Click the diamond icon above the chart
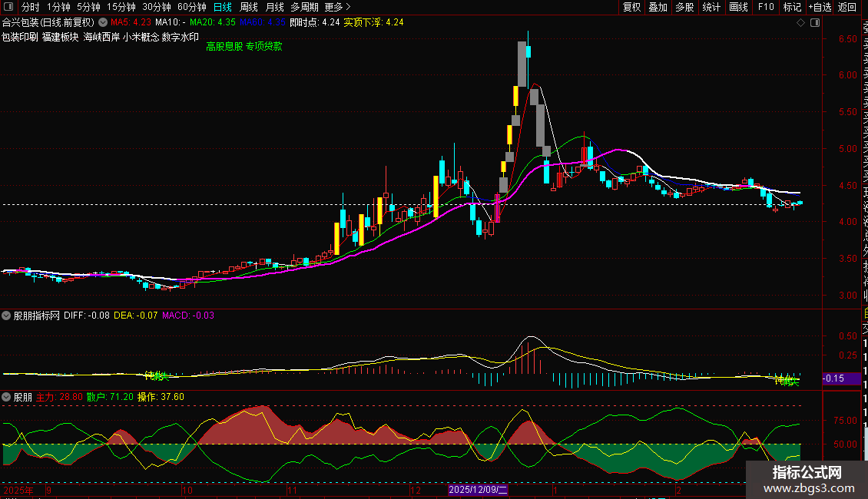Viewport: 868px width, 499px height. click(801, 23)
